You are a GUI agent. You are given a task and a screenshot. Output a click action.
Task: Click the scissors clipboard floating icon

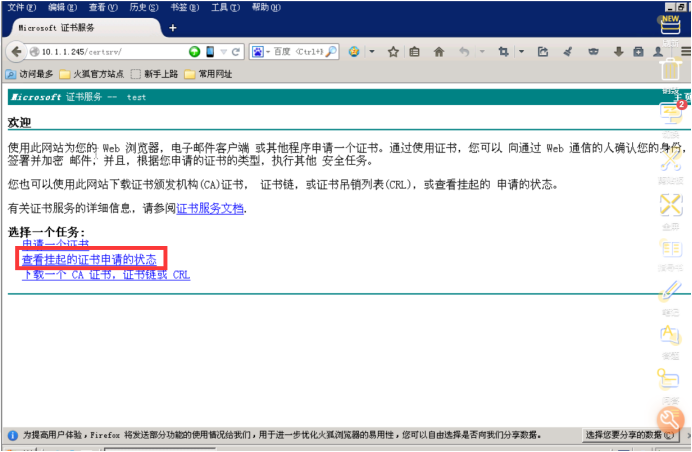[671, 160]
